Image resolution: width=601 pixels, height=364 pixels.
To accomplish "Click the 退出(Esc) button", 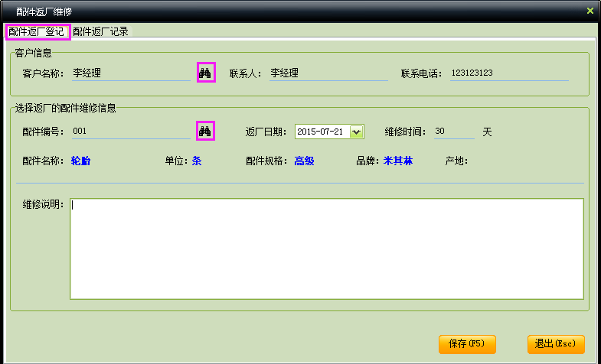I will [556, 344].
